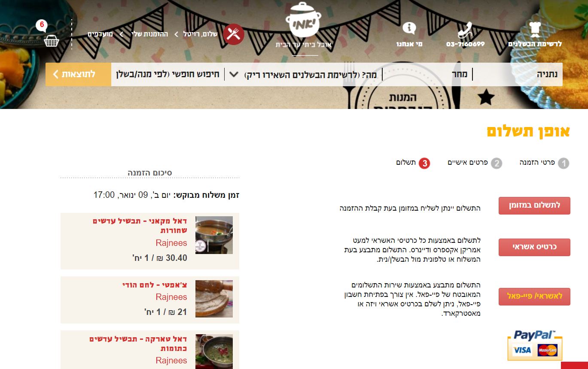Viewport: 588px width, 369px height.
Task: Open the 'מי אנחנו' info bubble icon
Action: (409, 28)
